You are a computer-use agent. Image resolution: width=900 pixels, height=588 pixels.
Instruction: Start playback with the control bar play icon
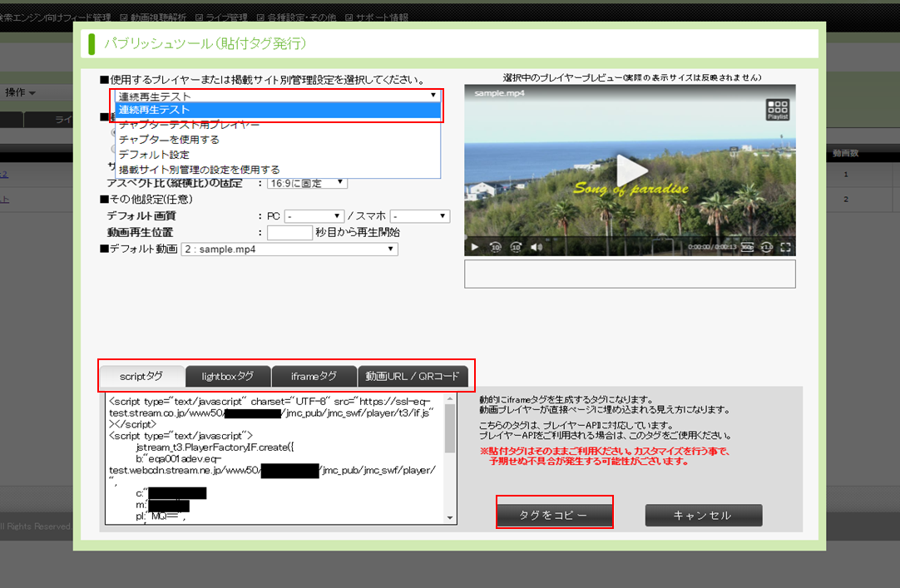pos(475,247)
